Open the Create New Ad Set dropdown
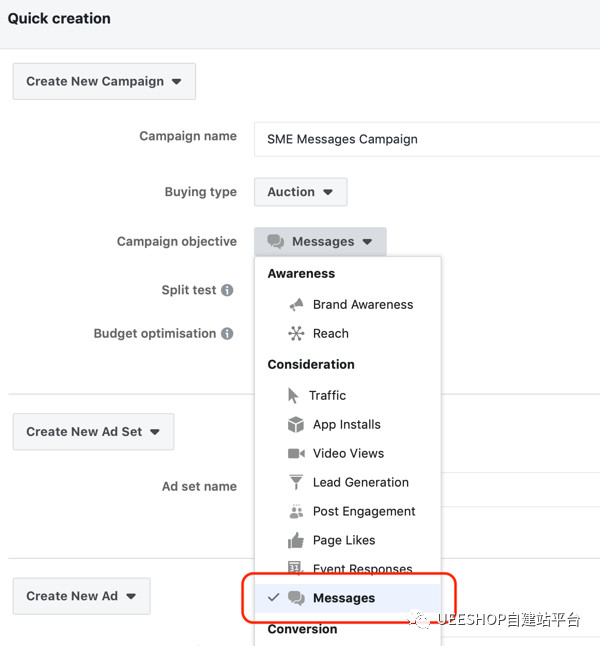 (x=93, y=432)
